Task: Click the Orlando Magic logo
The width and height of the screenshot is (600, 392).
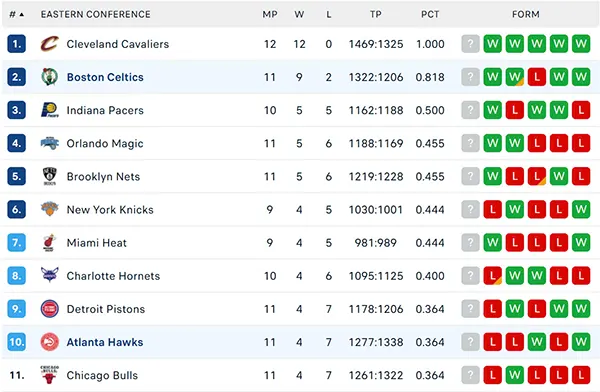Action: (50, 143)
